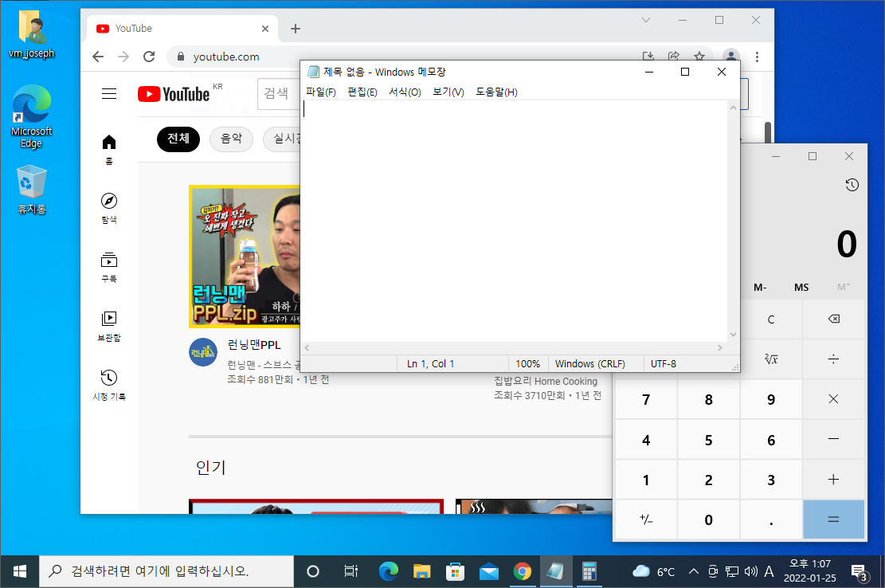The height and width of the screenshot is (588, 885).
Task: Open the Chrome tab search dropdown arrow
Action: [646, 20]
